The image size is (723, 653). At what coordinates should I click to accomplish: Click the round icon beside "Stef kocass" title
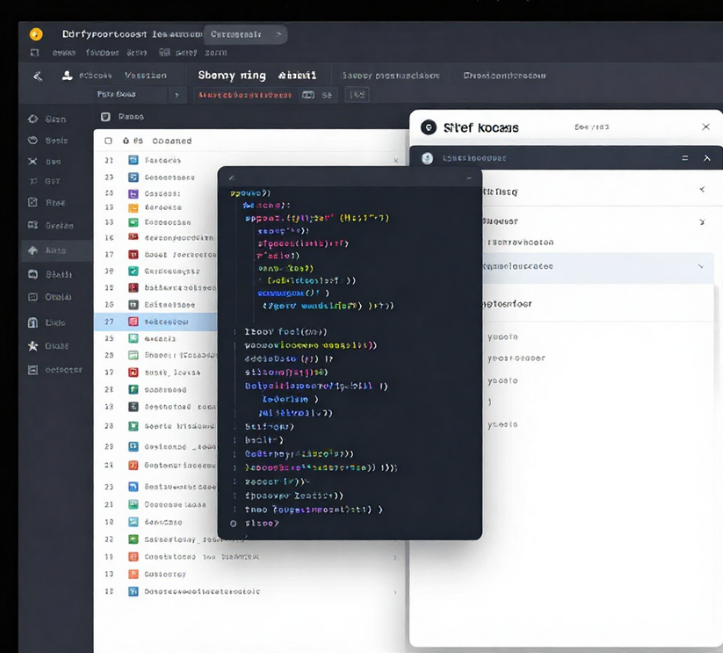pos(429,128)
